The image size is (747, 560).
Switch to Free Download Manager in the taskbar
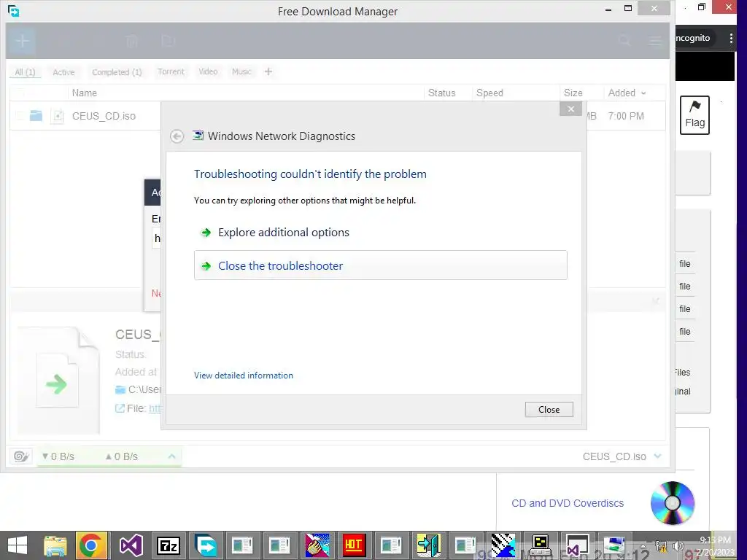(206, 545)
